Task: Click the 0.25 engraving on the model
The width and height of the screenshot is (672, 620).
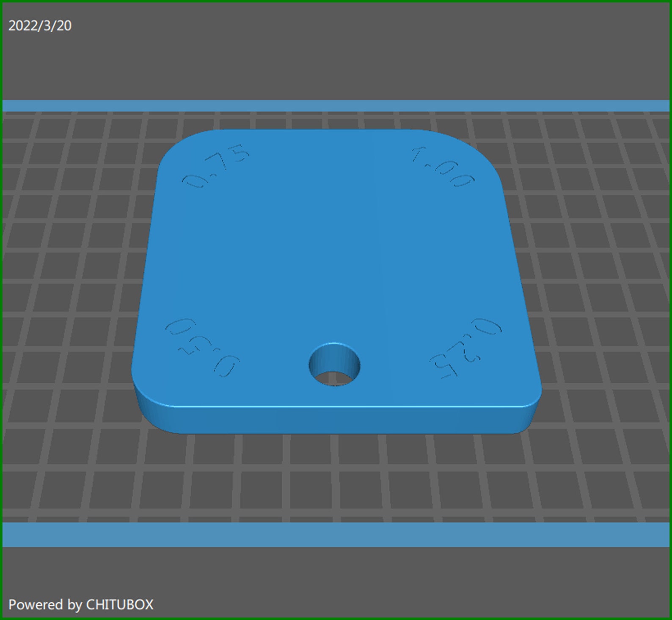Action: point(466,348)
